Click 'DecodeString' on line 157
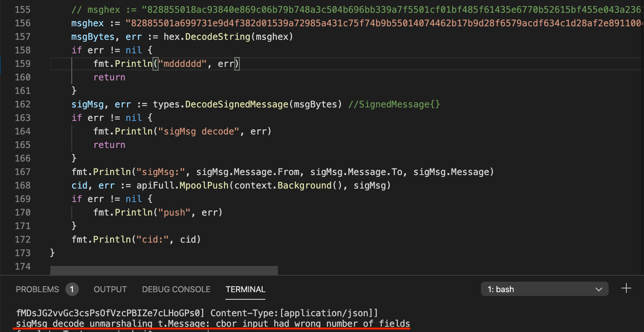Viewport: 644px width, 332px height. [x=218, y=37]
